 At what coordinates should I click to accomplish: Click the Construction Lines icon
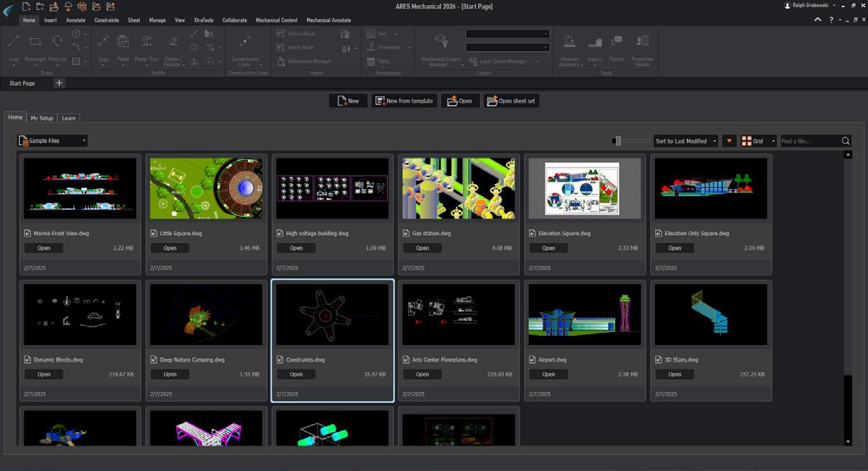click(x=245, y=42)
